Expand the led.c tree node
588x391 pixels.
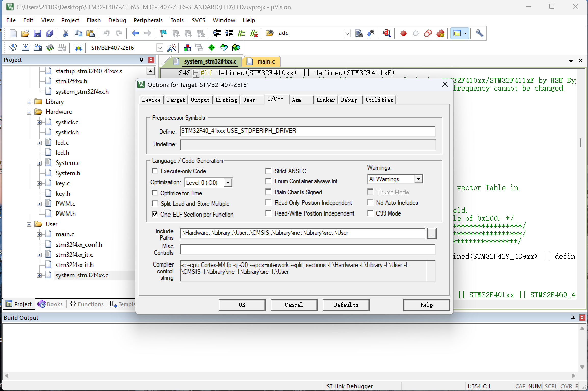pos(39,143)
